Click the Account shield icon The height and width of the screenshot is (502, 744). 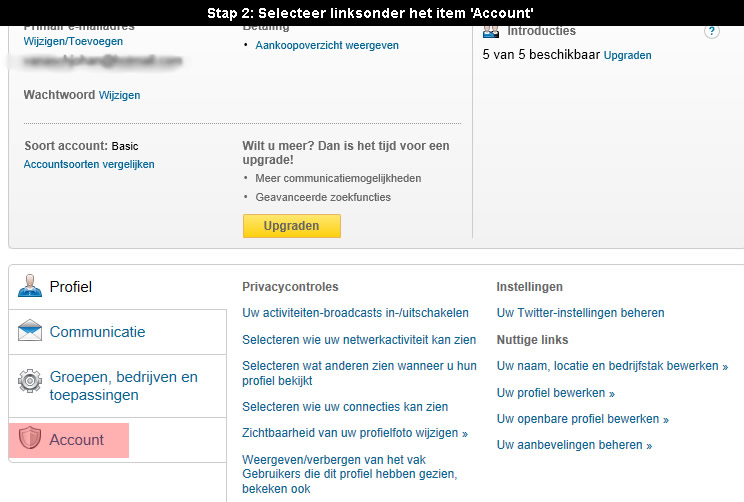click(29, 437)
